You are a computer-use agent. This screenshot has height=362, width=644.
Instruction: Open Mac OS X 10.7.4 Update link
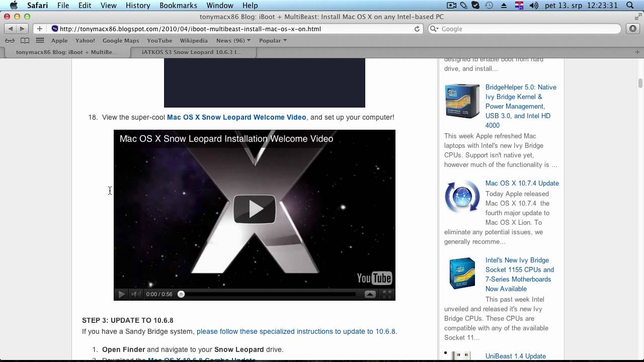coord(522,183)
